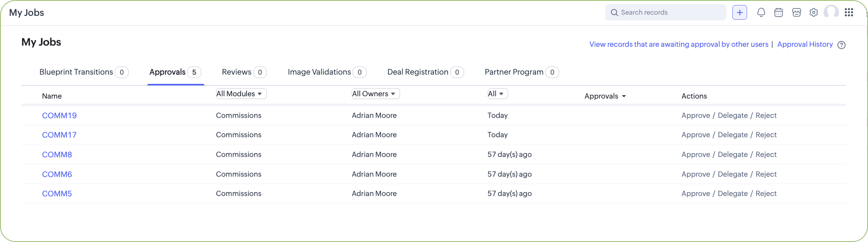868x242 pixels.
Task: Click the user profile avatar
Action: tap(831, 12)
